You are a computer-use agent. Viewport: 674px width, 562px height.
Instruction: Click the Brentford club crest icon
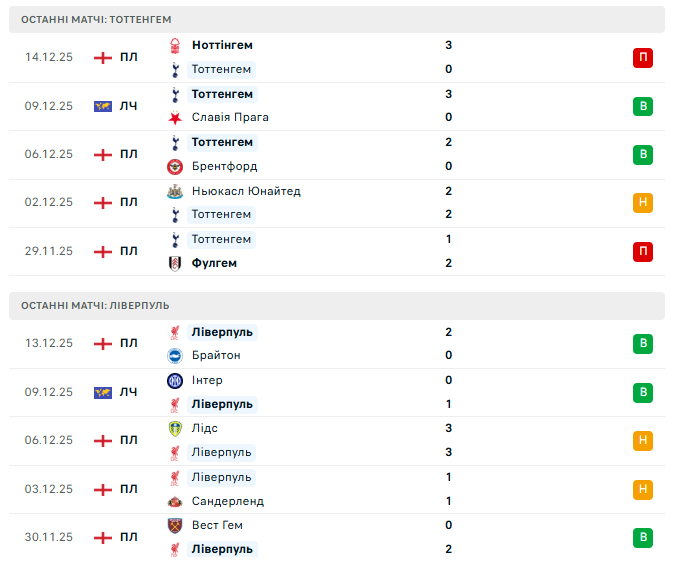175,166
